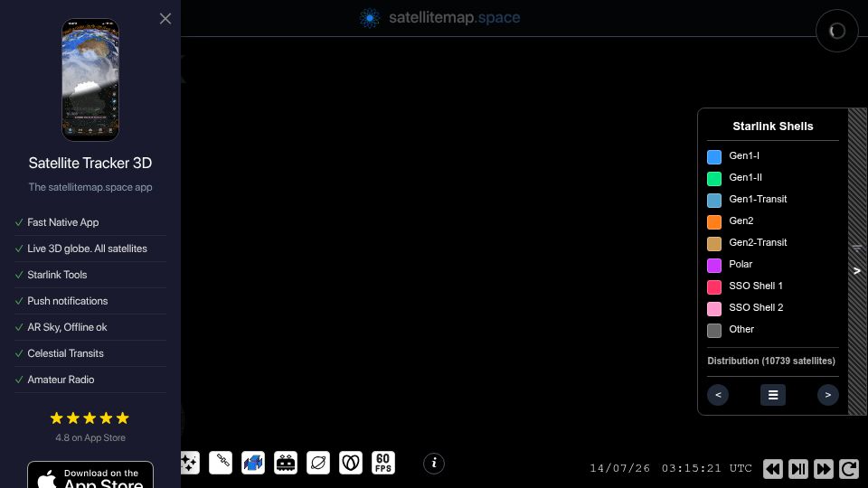The image size is (868, 488).
Task: Select the Gen1-Transit legend label
Action: tap(758, 199)
